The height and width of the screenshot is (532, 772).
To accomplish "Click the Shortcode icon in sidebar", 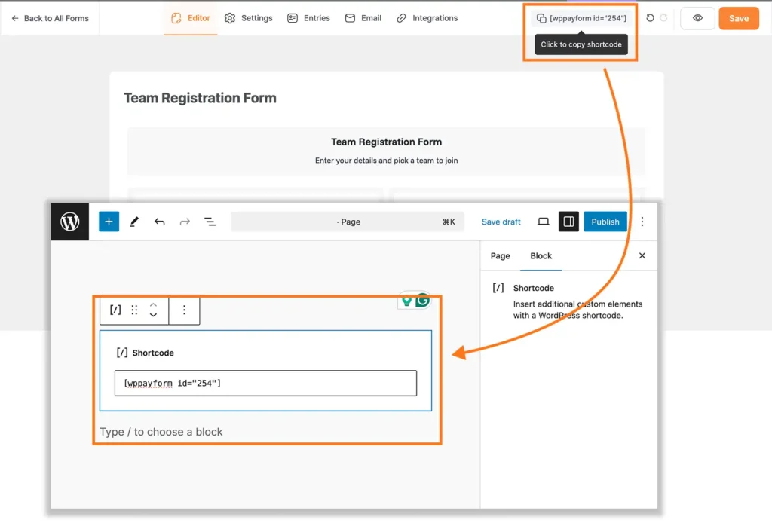I will pos(498,288).
